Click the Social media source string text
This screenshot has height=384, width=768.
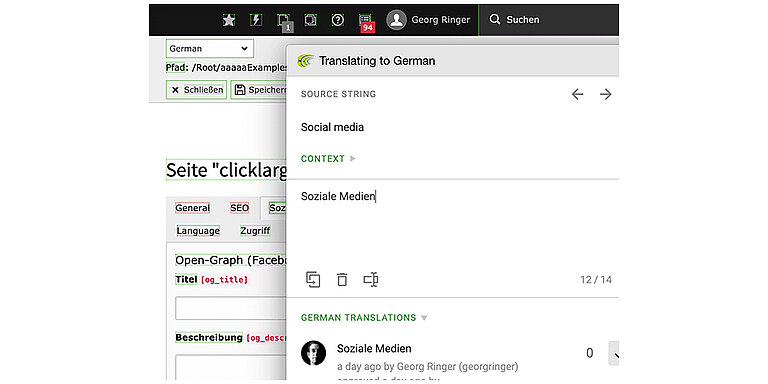332,127
